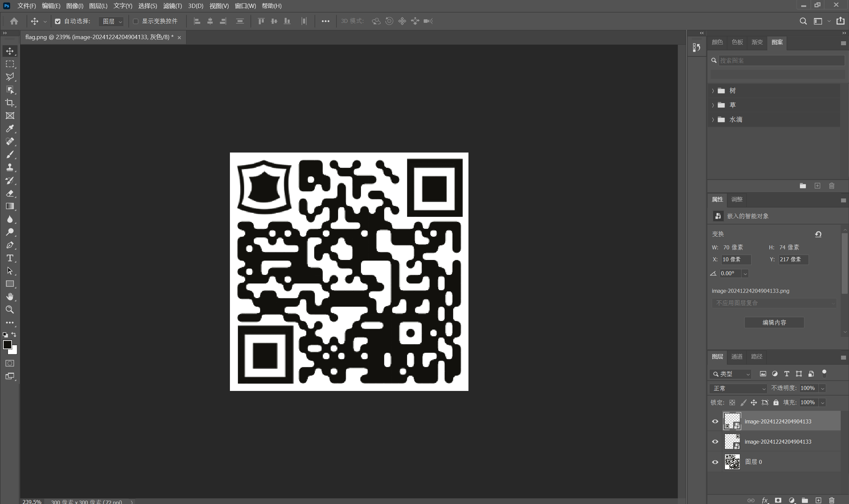Select the Frame tool
Viewport: 849px width, 504px height.
pos(10,115)
